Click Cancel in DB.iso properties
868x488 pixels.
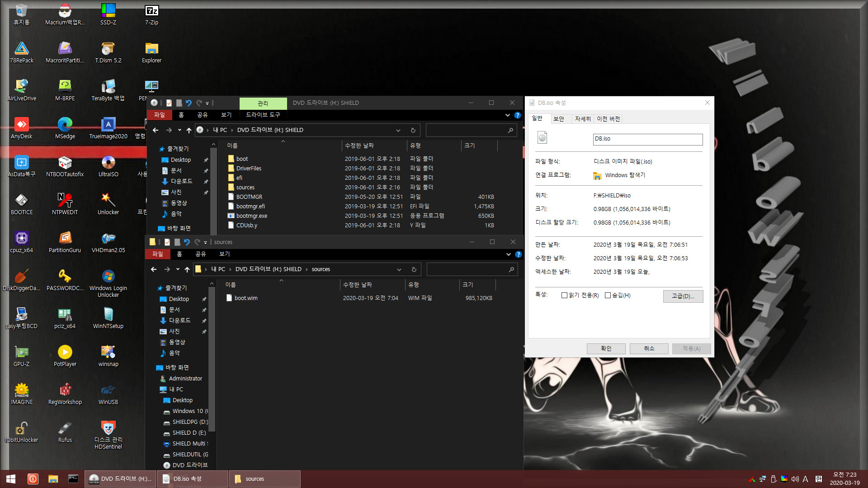[649, 348]
